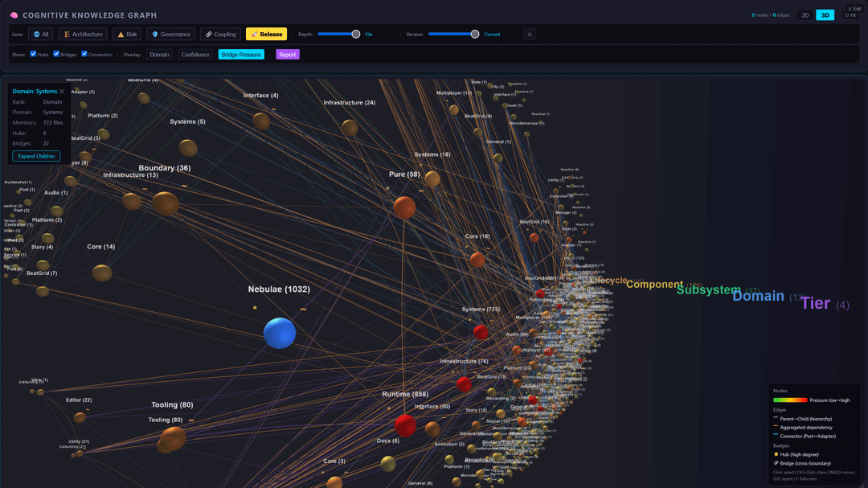Apply the Domain overlay
The width and height of the screenshot is (868, 488).
pyautogui.click(x=159, y=55)
